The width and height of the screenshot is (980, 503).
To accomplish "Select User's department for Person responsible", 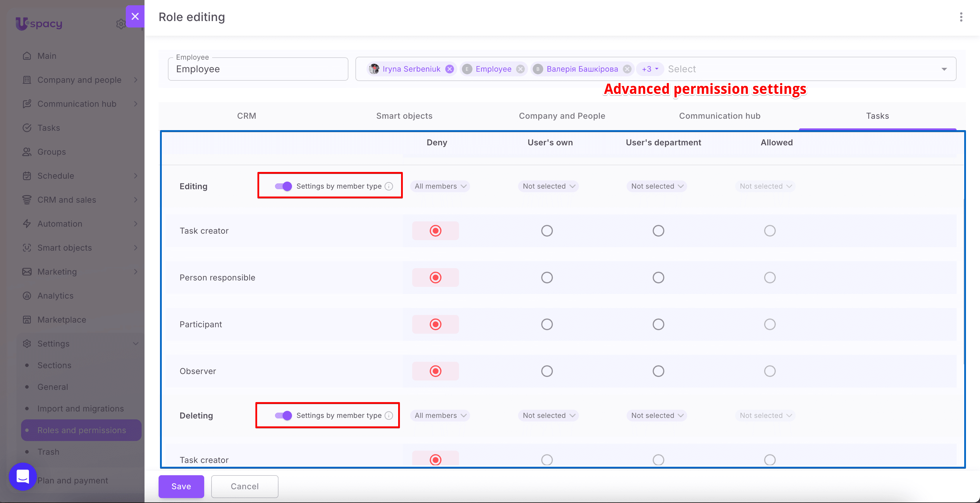I will click(658, 278).
